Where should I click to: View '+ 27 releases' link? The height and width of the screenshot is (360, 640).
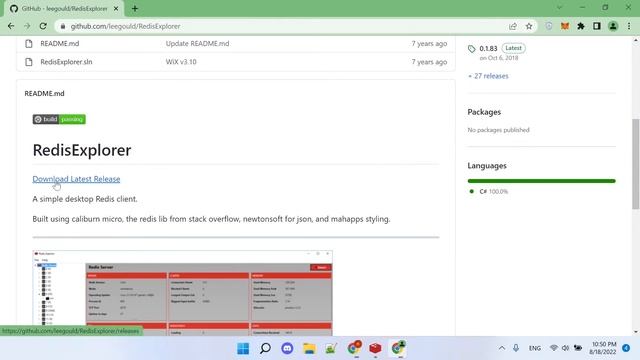pyautogui.click(x=488, y=76)
